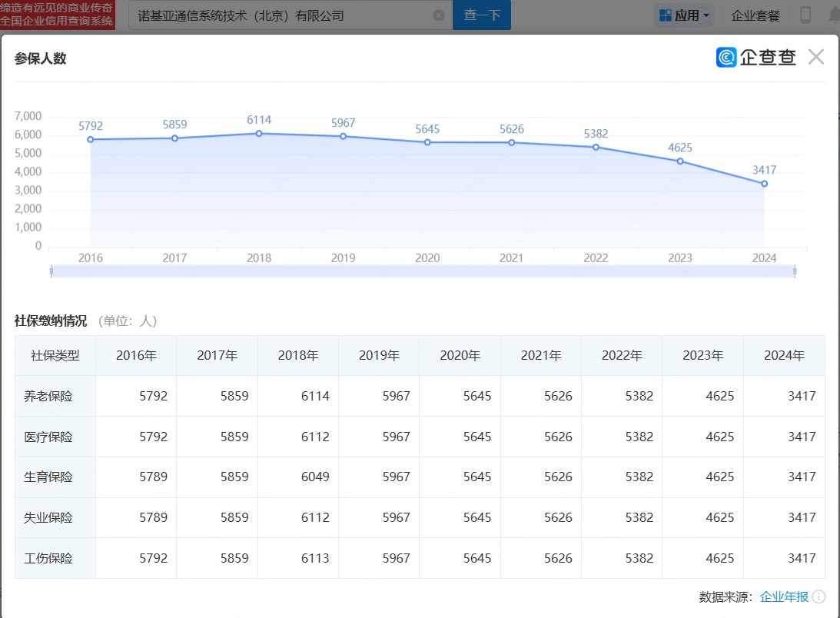840x618 pixels.
Task: Select the 医疗保险 row label
Action: [48, 437]
